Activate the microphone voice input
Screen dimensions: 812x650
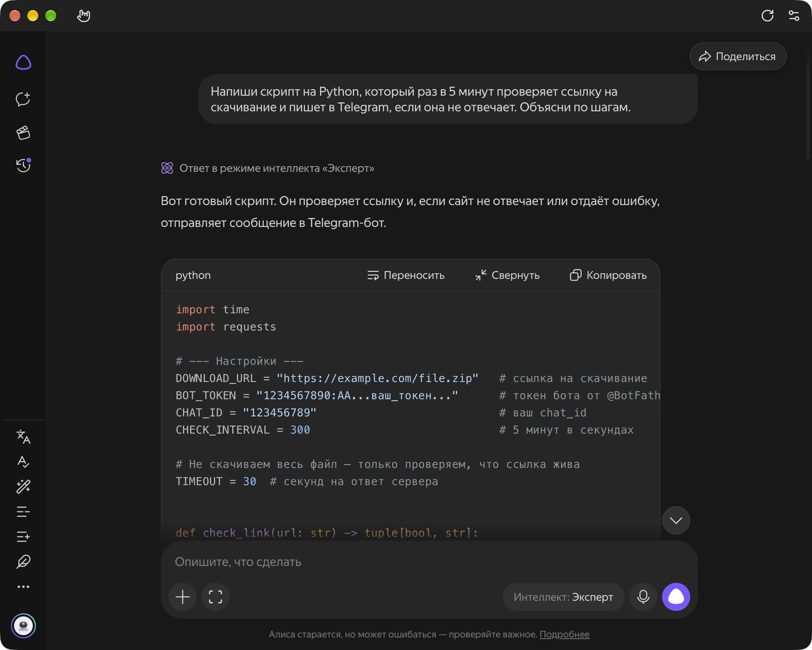tap(643, 597)
